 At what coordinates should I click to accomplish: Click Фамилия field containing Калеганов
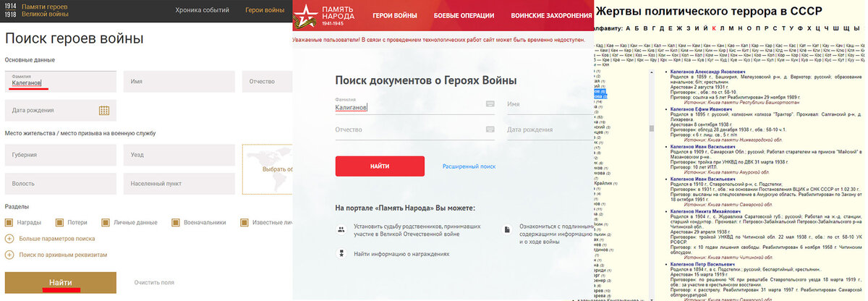pyautogui.click(x=60, y=80)
